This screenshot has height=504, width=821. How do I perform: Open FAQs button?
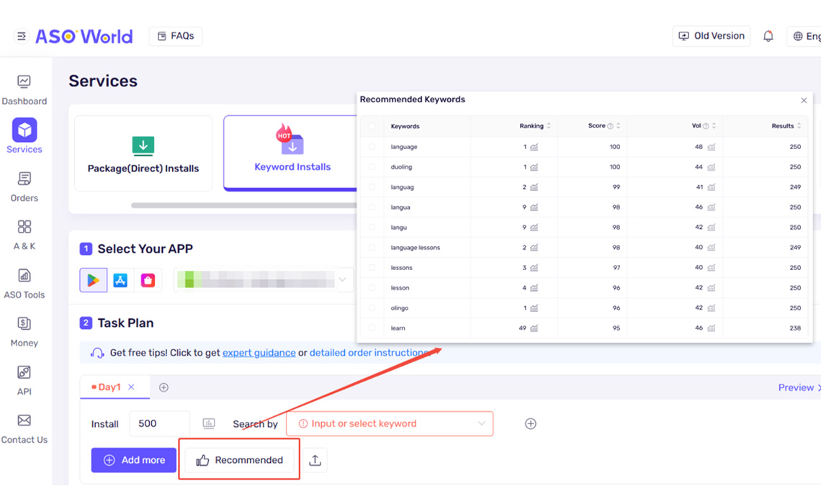click(x=176, y=36)
